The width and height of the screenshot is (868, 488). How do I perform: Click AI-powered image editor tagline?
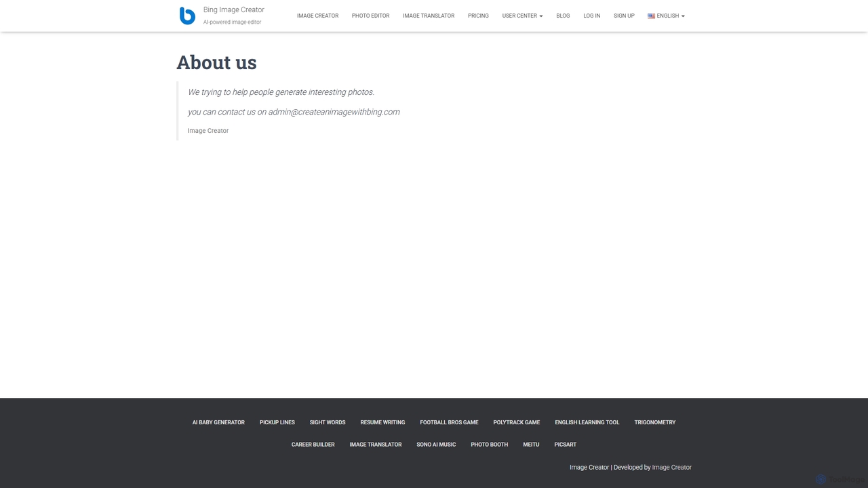coord(232,22)
